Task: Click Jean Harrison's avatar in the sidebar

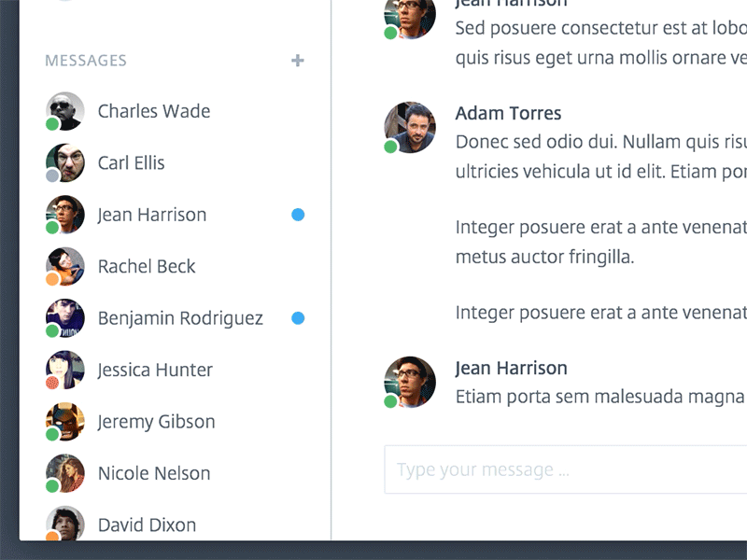Action: point(64,214)
